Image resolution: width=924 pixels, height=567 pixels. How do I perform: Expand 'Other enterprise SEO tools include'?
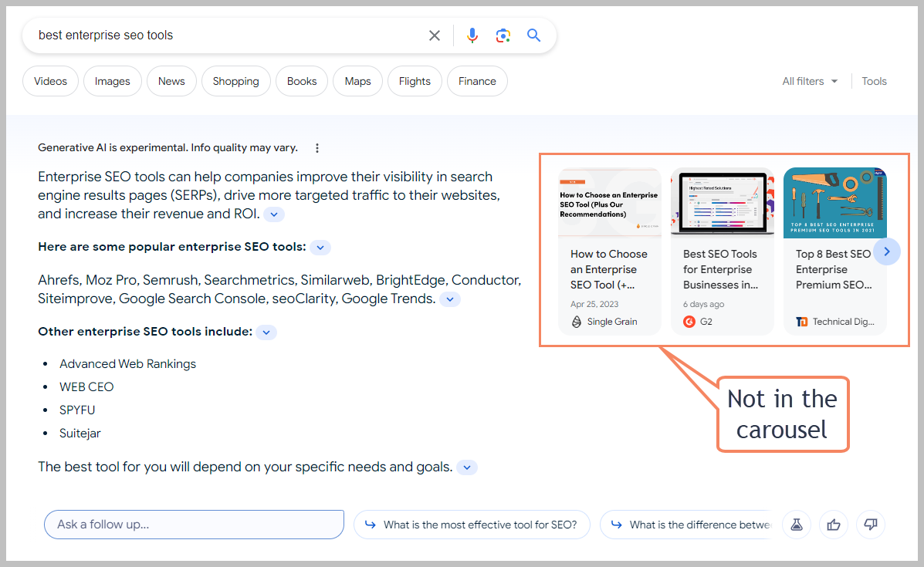pos(266,332)
